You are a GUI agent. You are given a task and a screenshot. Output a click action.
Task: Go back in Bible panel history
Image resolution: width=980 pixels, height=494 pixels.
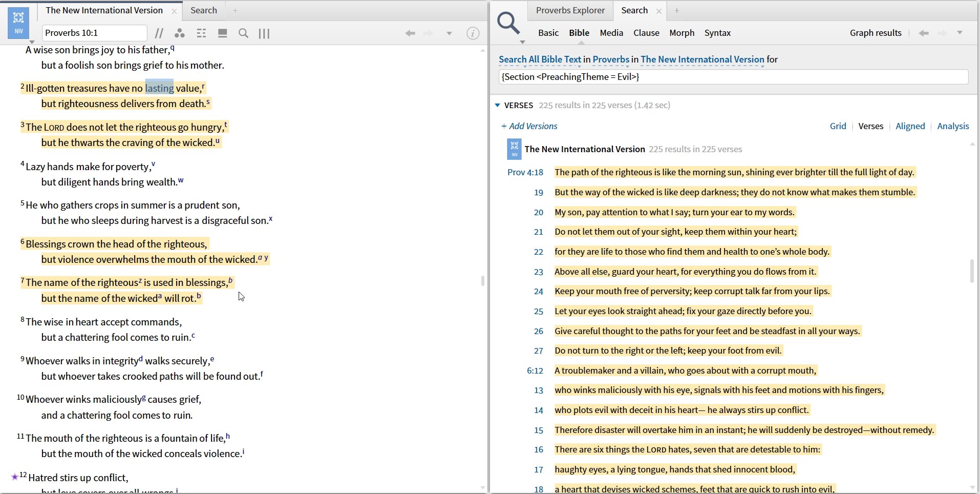pyautogui.click(x=410, y=33)
